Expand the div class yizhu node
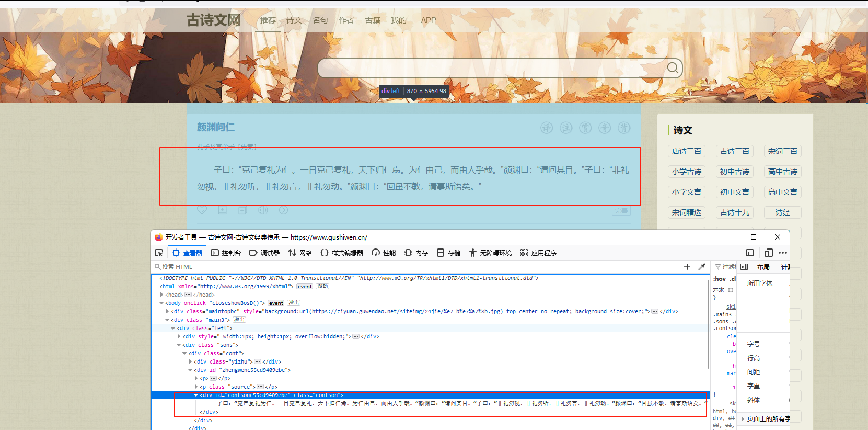The width and height of the screenshot is (868, 430). coord(190,362)
